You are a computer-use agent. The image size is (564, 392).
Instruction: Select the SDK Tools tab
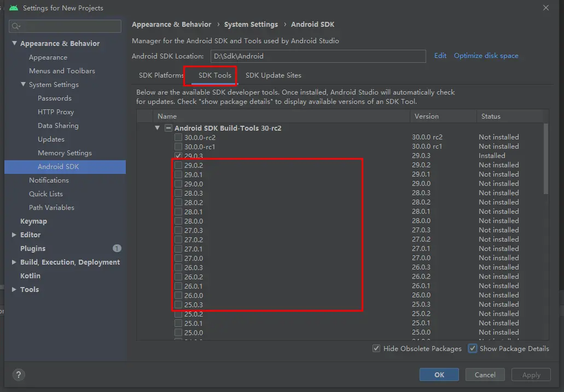[x=215, y=75]
